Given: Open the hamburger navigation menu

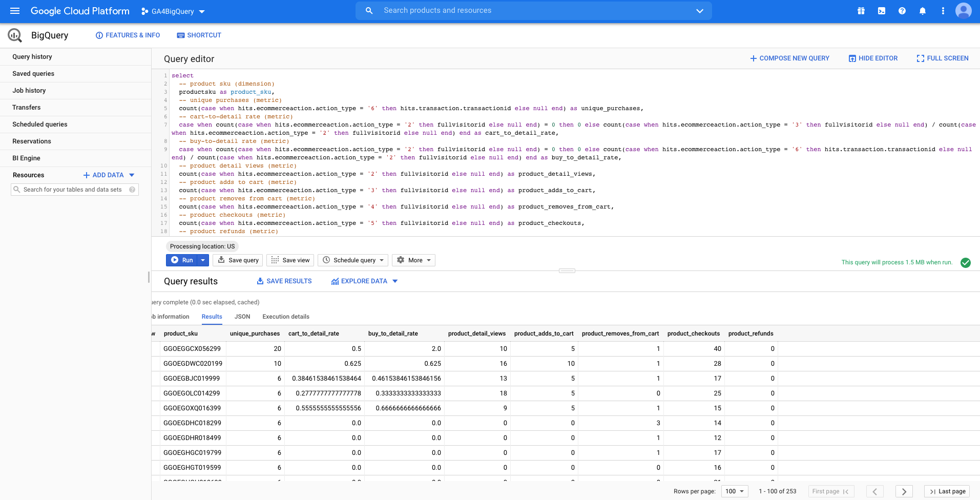Looking at the screenshot, I should (14, 11).
